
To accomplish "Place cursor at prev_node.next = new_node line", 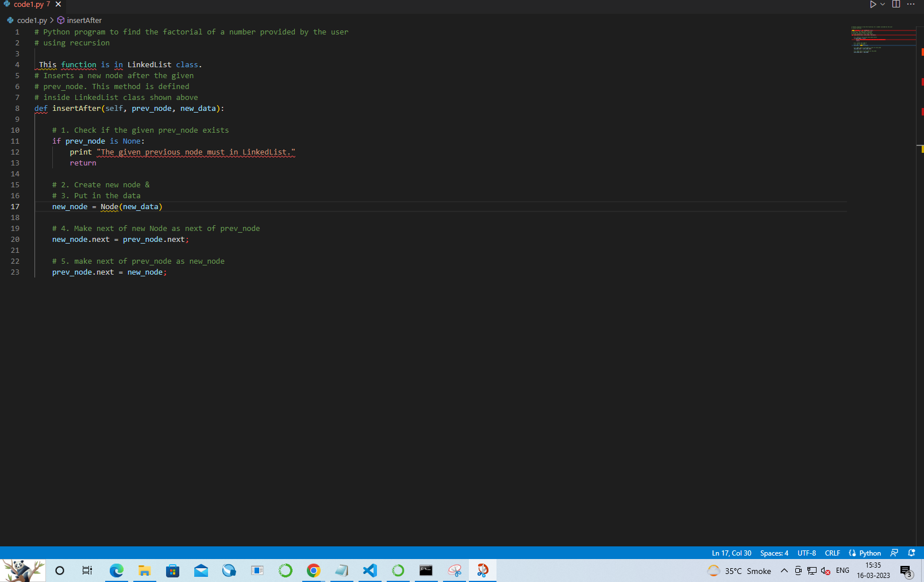I will (109, 272).
